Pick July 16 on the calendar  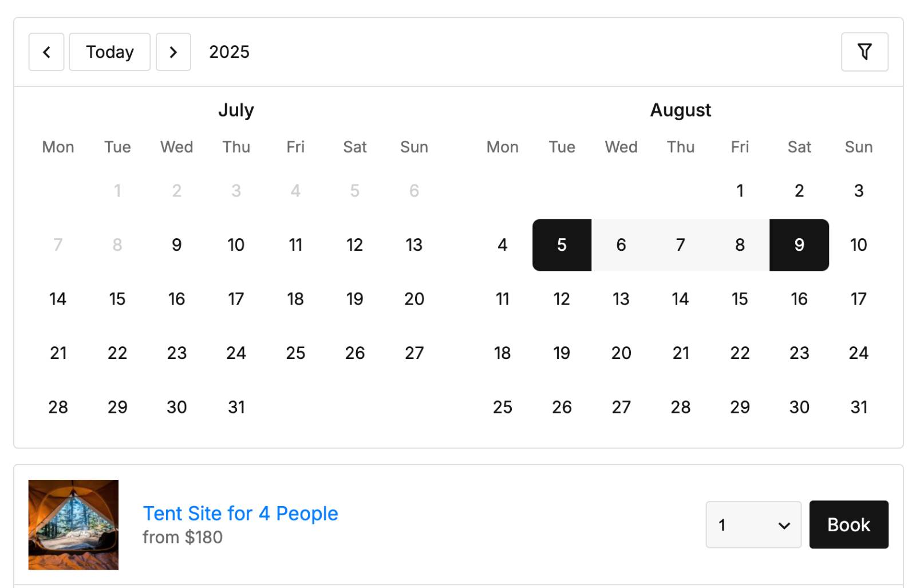point(176,299)
